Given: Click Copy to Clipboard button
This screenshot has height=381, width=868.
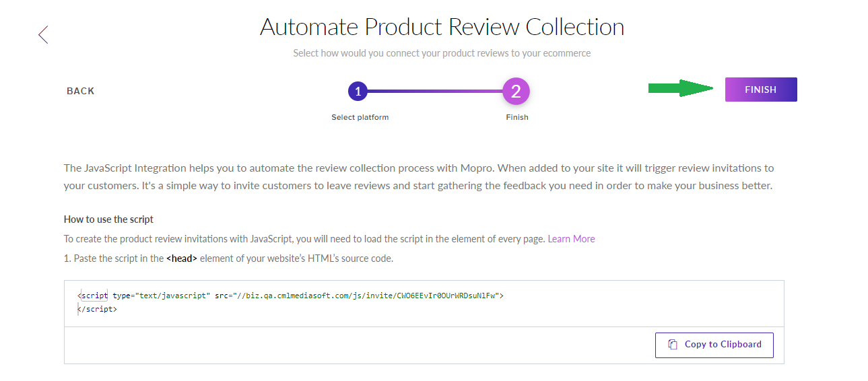Looking at the screenshot, I should [x=714, y=345].
